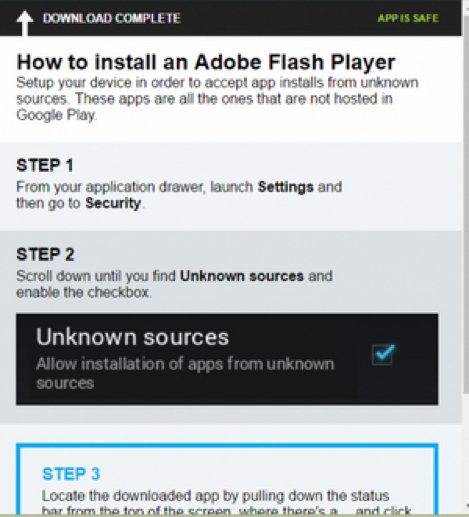
Task: Click bold Unknown sources in Step 2 text
Action: click(242, 276)
